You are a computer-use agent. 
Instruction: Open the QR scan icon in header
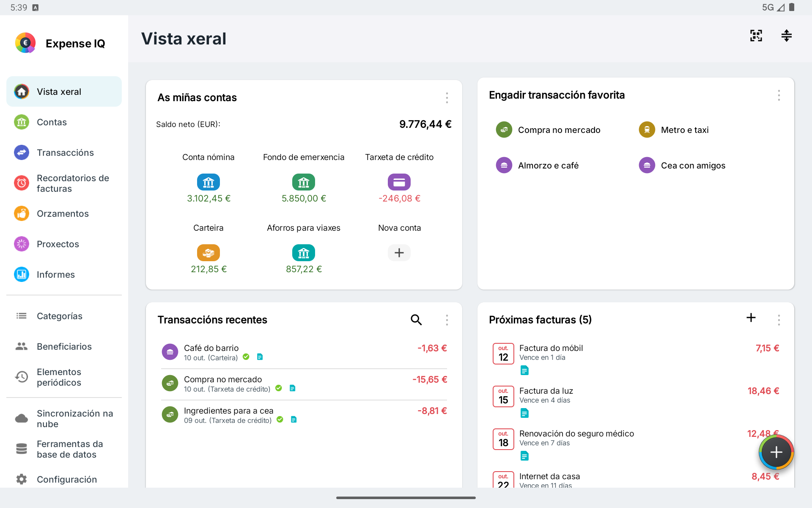[756, 36]
